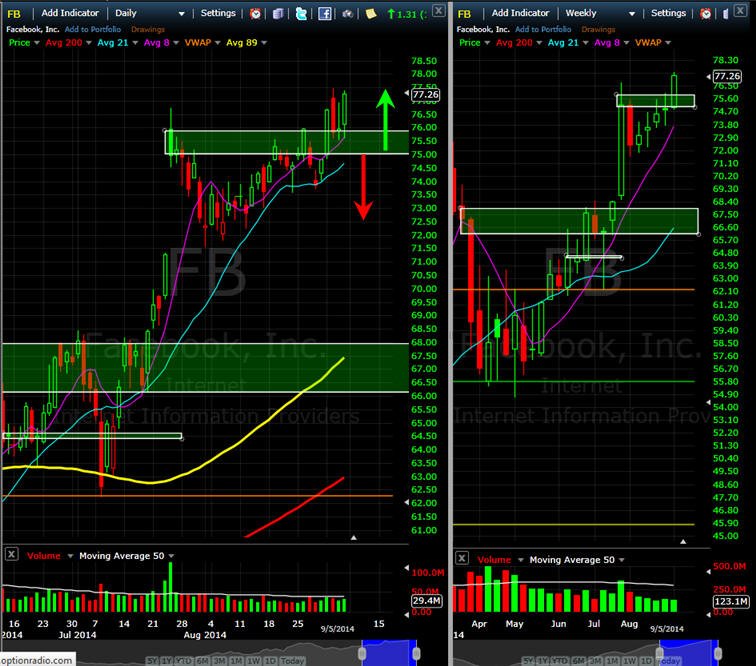756x666 pixels.
Task: Open Drawings in Daily chart
Action: click(148, 29)
